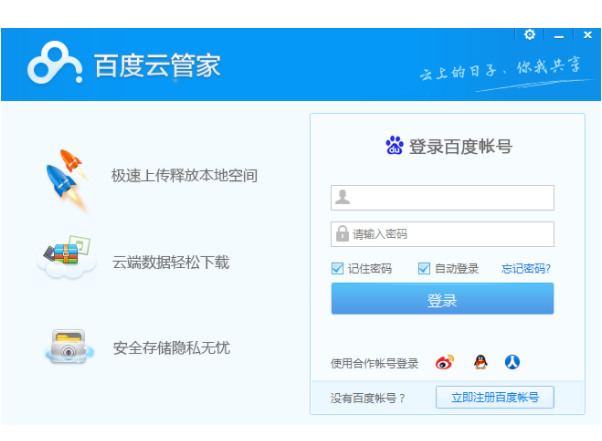The width and height of the screenshot is (602, 441).
Task: Toggle the 记住密码 checkbox
Action: [x=337, y=268]
